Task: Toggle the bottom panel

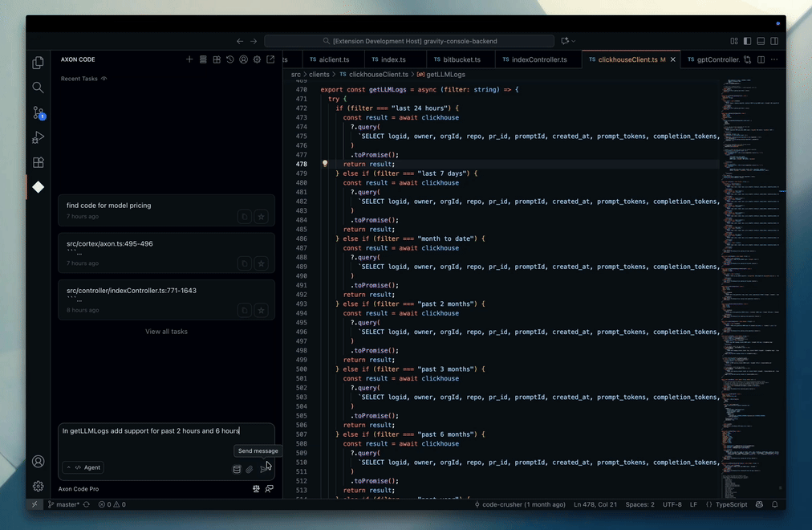Action: [x=761, y=41]
